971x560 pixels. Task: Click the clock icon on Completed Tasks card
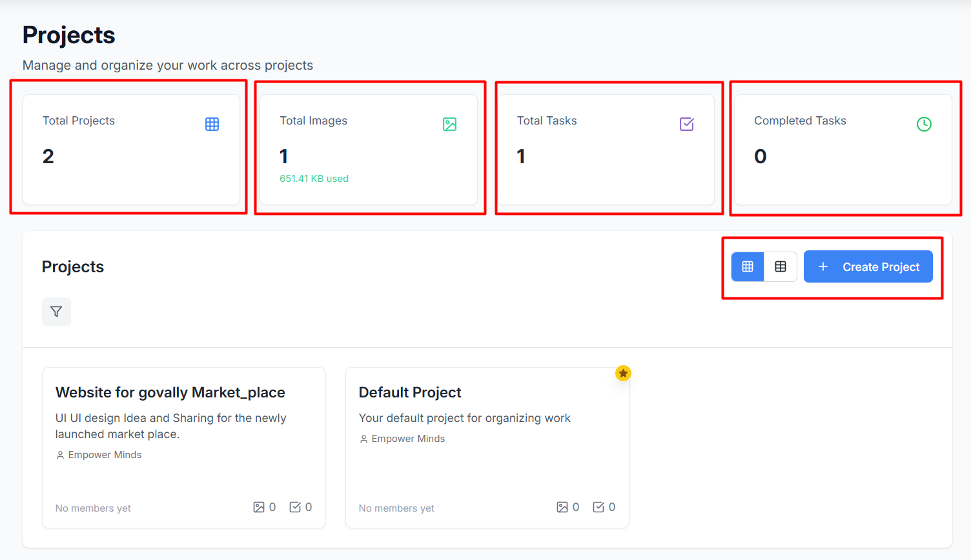point(924,124)
